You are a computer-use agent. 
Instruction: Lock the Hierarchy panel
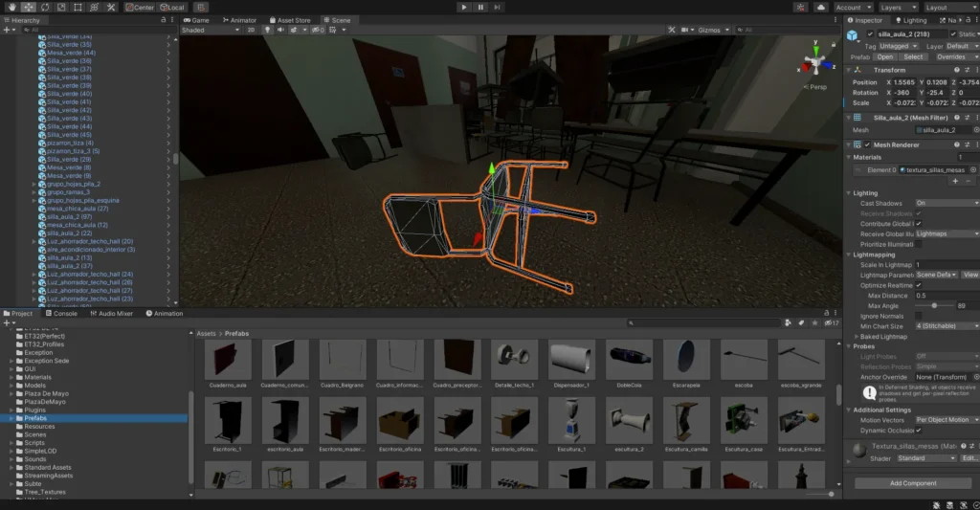pos(164,20)
